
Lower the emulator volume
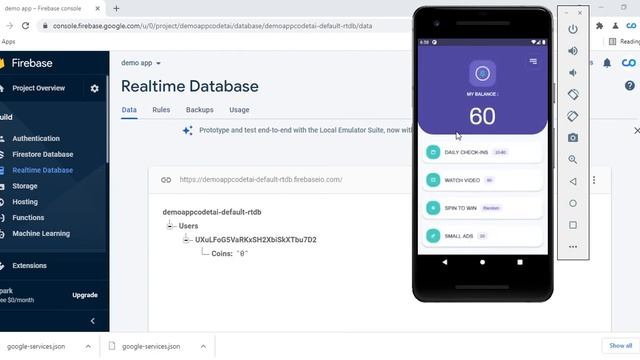pyautogui.click(x=573, y=73)
